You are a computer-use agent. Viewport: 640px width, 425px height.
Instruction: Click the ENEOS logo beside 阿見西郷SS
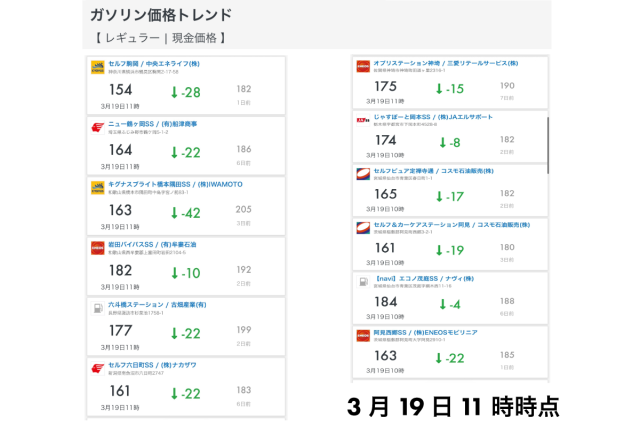(x=364, y=335)
